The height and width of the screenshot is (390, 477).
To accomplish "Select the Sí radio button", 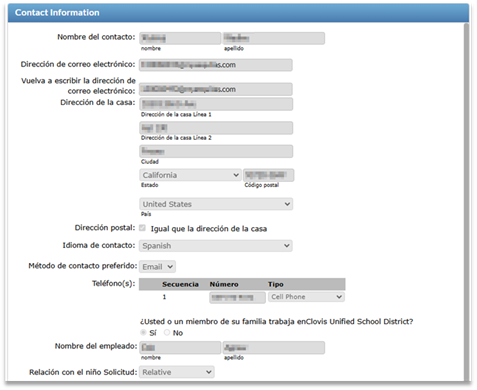I will [x=143, y=332].
